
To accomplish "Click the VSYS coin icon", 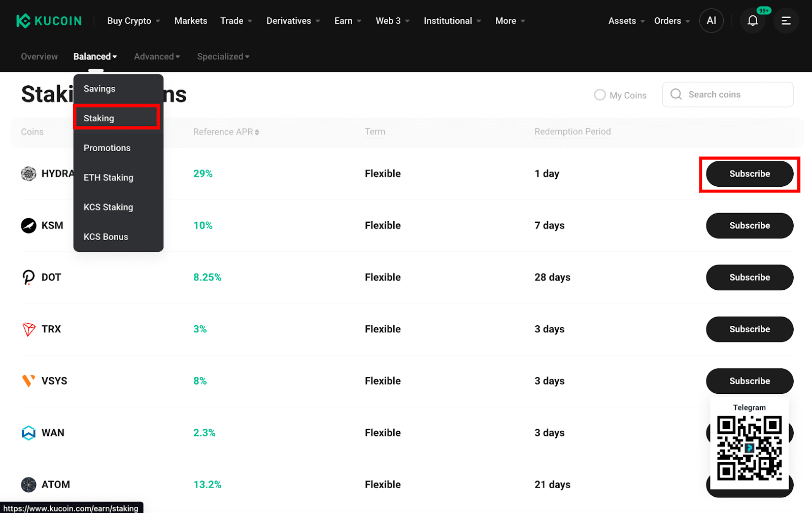I will 28,381.
